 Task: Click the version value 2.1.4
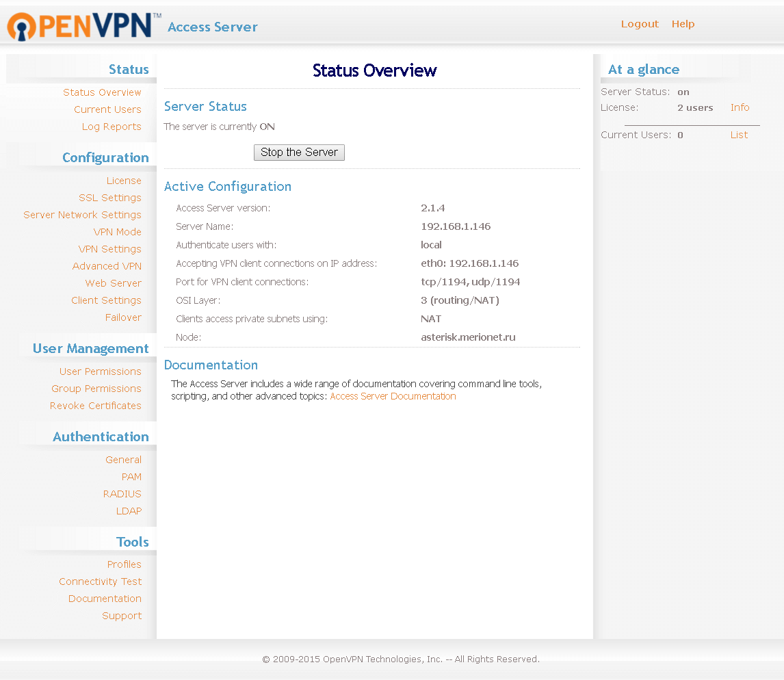pos(432,208)
